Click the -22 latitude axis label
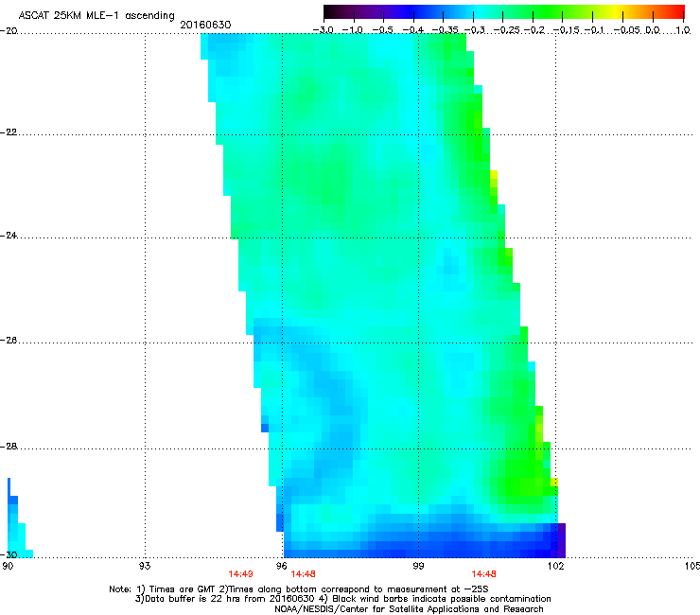This screenshot has height=615, width=700. click(9, 132)
